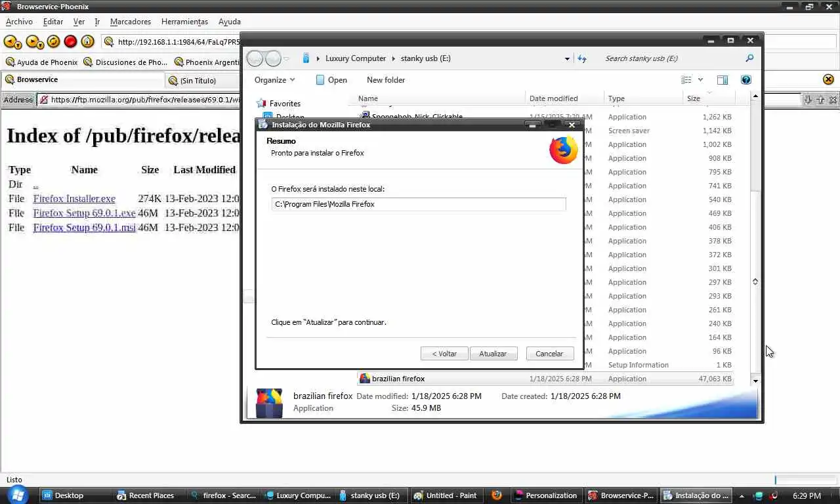Click the down arrow icon beside Browservice address bar
The image size is (840, 504).
(808, 100)
